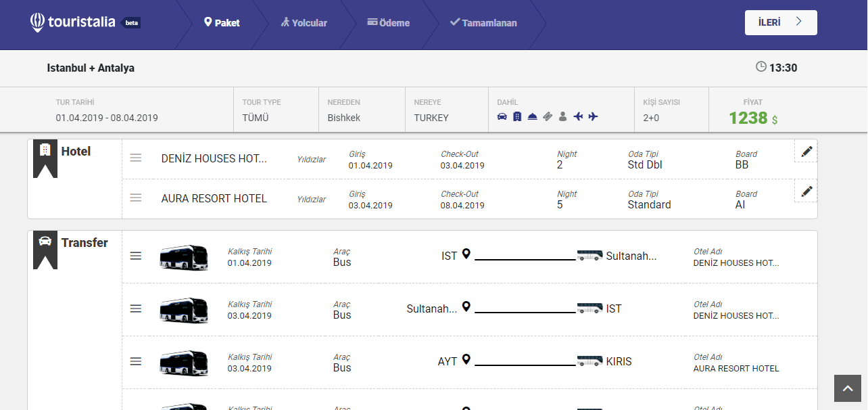Viewport: 868px width, 410px height.
Task: Click the hotel building icon under Dahil
Action: point(517,117)
